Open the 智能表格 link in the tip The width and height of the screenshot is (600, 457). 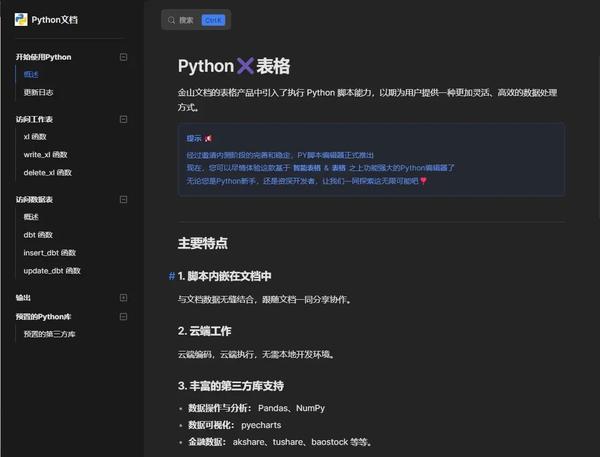point(307,168)
